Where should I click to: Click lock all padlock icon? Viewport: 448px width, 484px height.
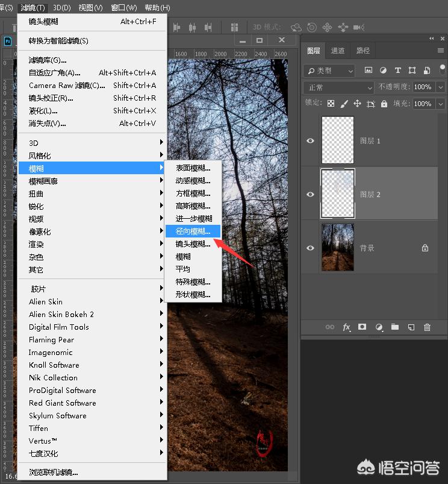[x=384, y=104]
